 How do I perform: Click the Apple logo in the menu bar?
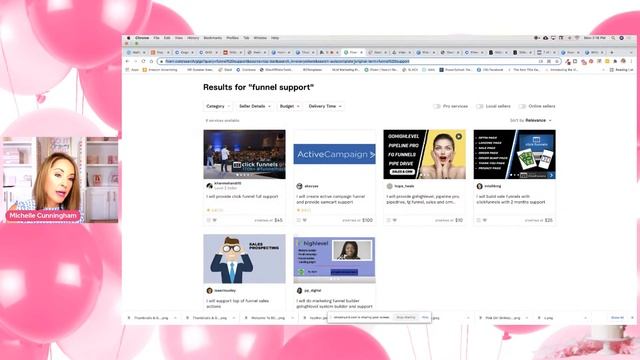click(129, 38)
